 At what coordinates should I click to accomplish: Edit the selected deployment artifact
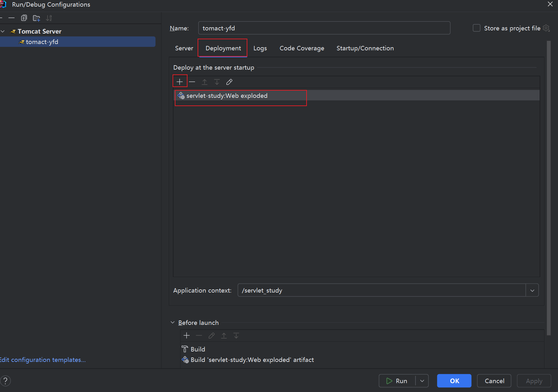point(229,82)
